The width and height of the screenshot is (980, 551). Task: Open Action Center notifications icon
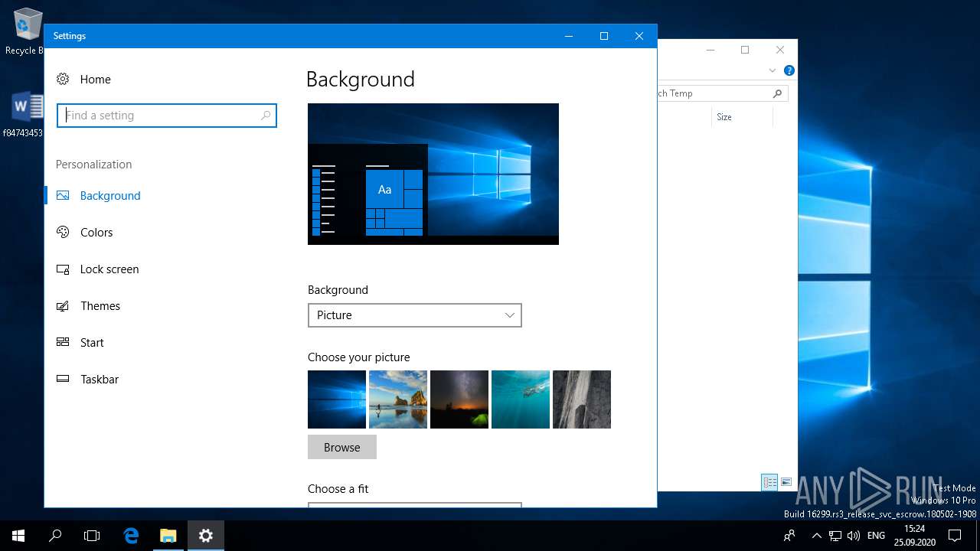pos(955,536)
